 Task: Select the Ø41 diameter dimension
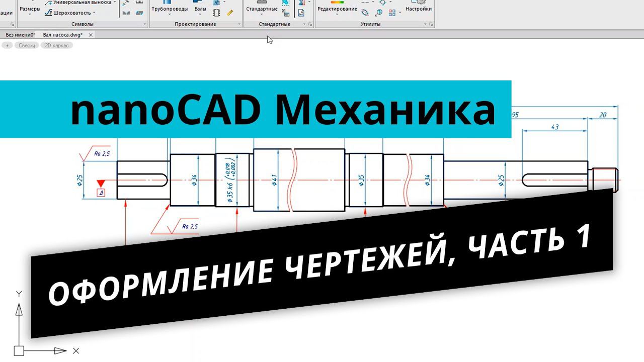coord(275,179)
